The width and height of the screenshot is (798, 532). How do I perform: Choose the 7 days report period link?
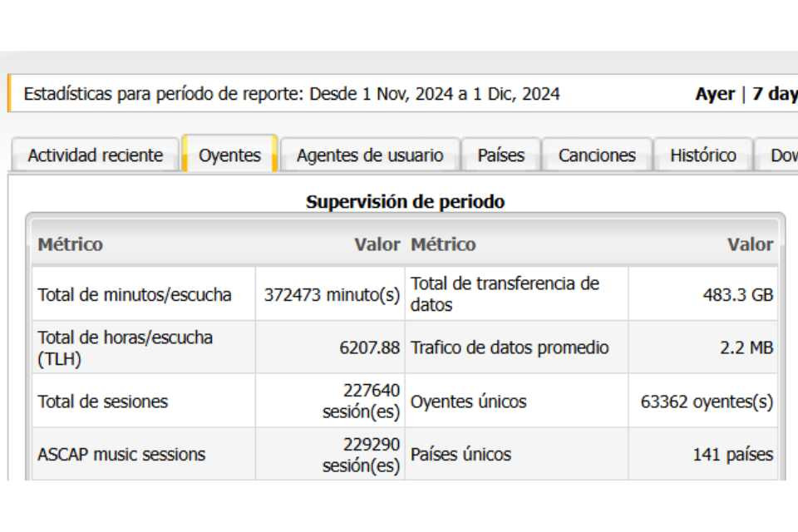pyautogui.click(x=775, y=94)
